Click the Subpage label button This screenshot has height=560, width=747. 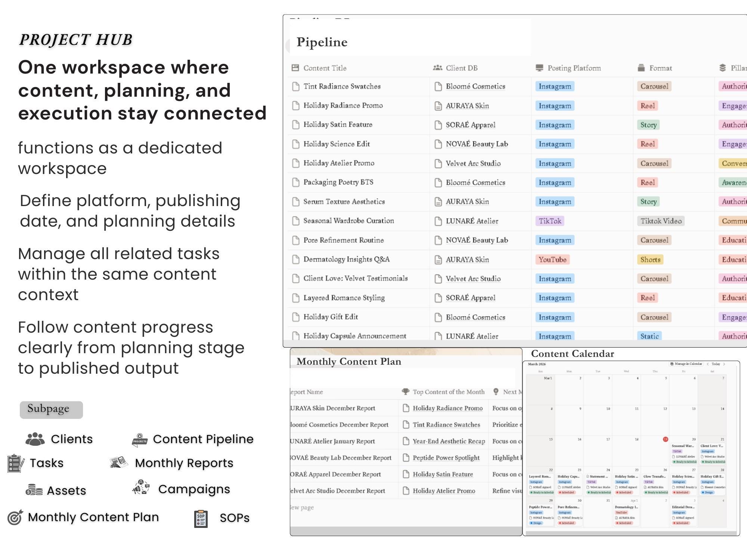tap(51, 410)
